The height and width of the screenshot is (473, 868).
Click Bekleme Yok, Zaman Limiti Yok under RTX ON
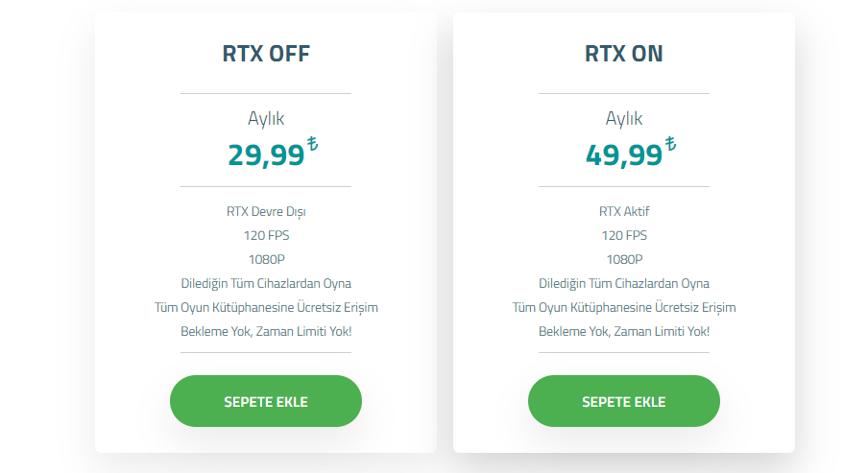click(624, 331)
